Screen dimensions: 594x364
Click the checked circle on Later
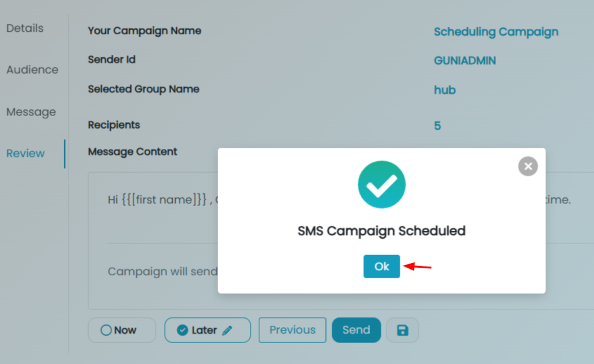(182, 330)
